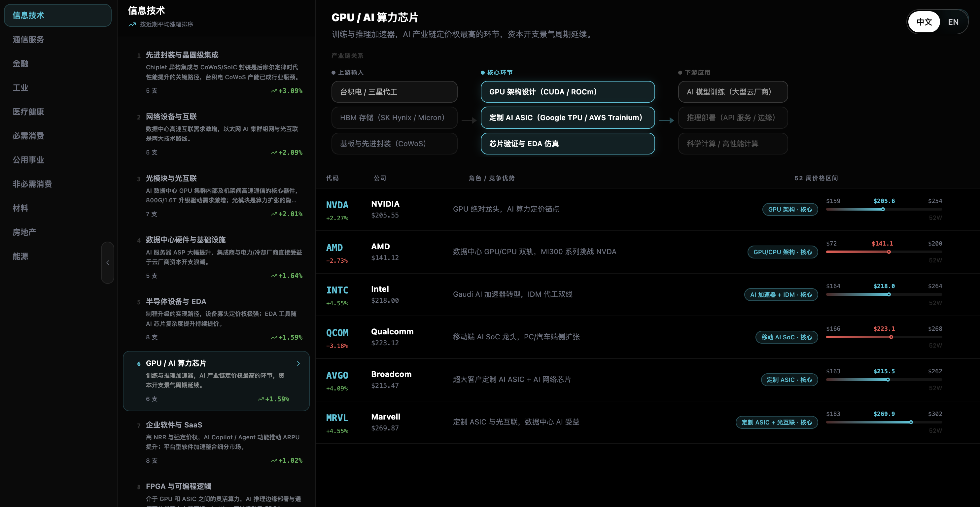Select the 芯片验证与 EDA 仿真 node

pos(568,143)
